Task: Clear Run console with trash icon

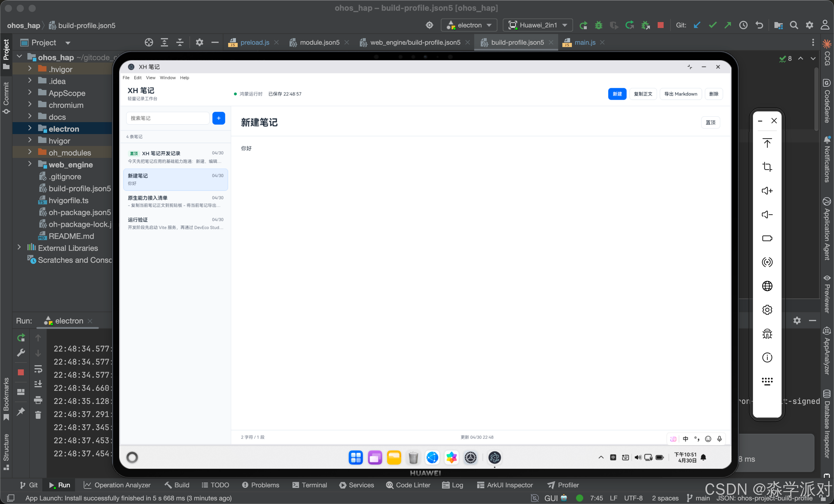Action: pyautogui.click(x=38, y=415)
